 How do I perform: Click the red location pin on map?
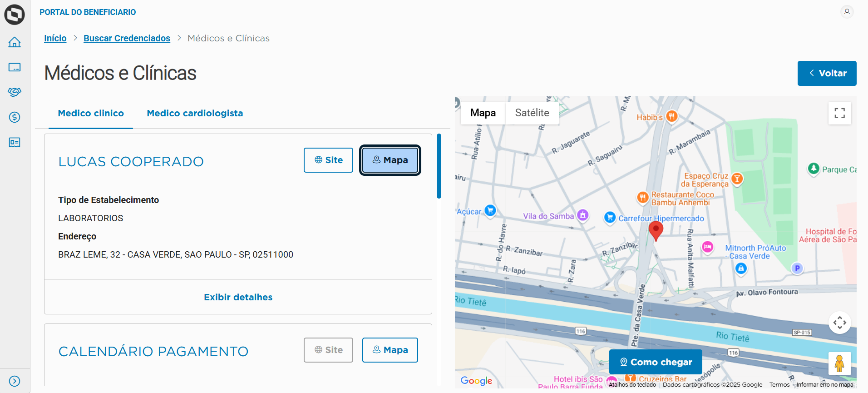pyautogui.click(x=656, y=230)
